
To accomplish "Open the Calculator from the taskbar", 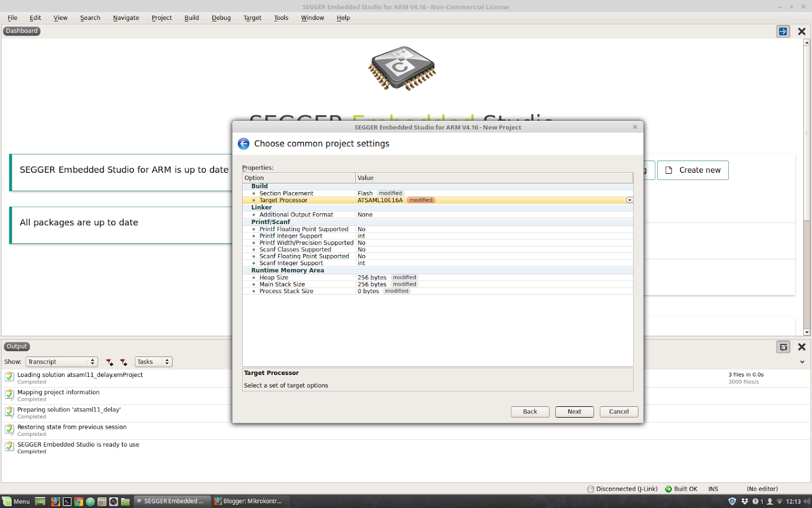I will coord(102,501).
